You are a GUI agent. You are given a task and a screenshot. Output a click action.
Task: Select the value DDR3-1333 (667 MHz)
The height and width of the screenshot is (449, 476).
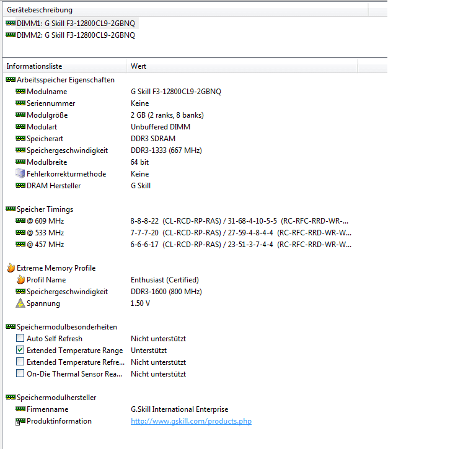(166, 150)
